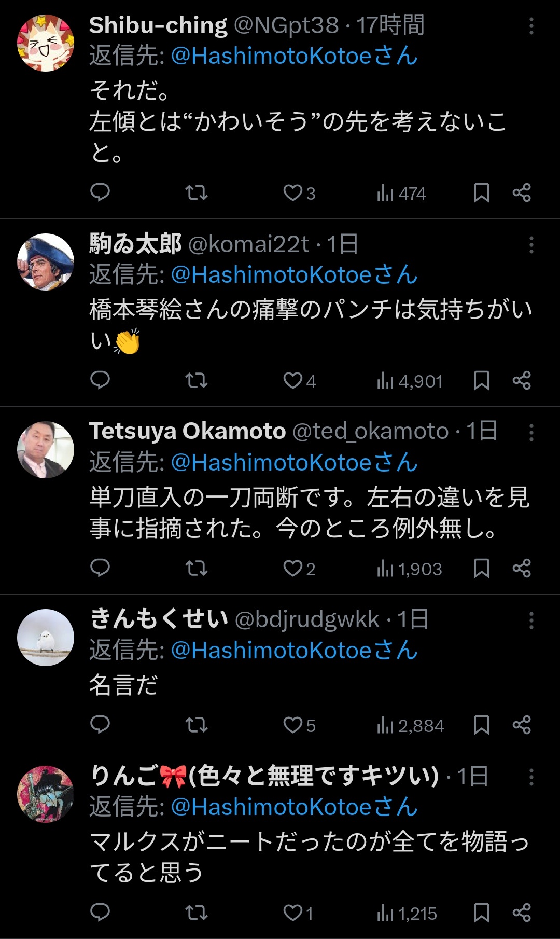Open Shibu-ching's profile avatar

click(46, 43)
